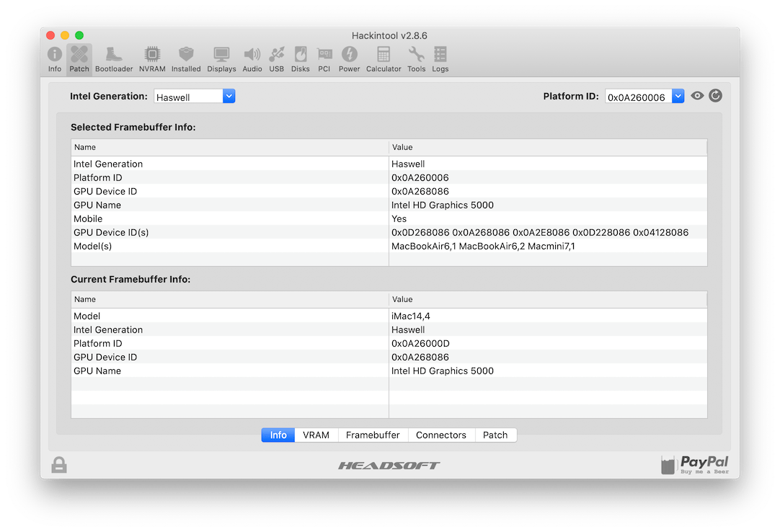Minimize the Hackintool window
Viewport: 780px width, 532px height.
[x=65, y=35]
